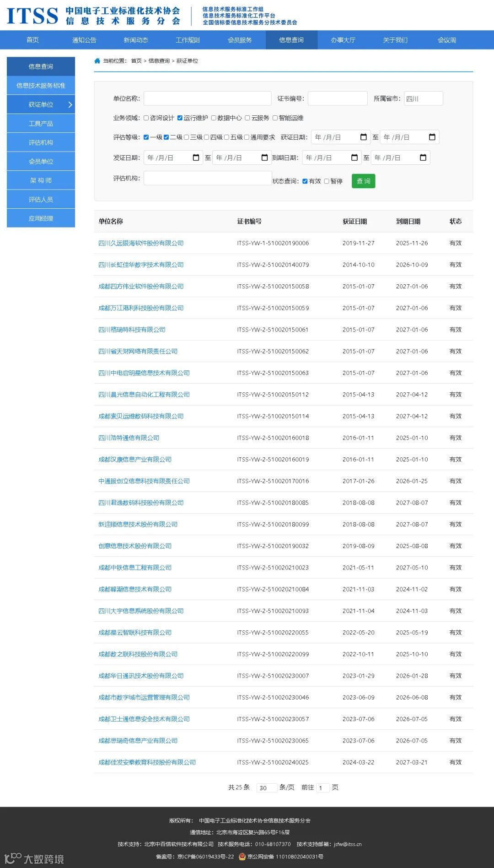Open 四川久远银海软件股份有限公司 link

pos(141,243)
